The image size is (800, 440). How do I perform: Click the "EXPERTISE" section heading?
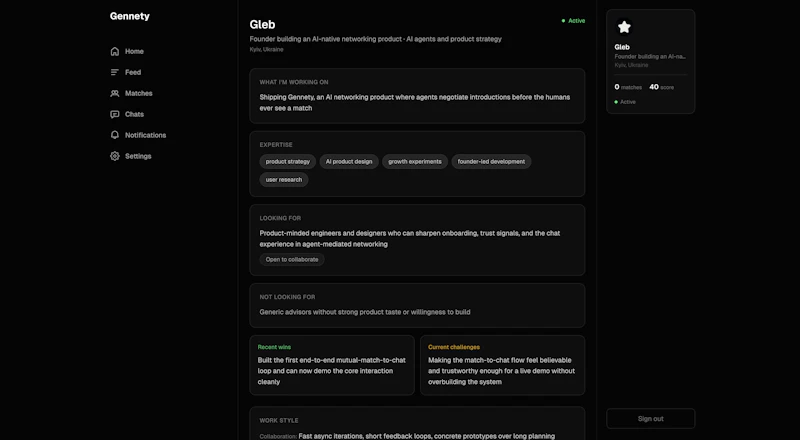[276, 145]
